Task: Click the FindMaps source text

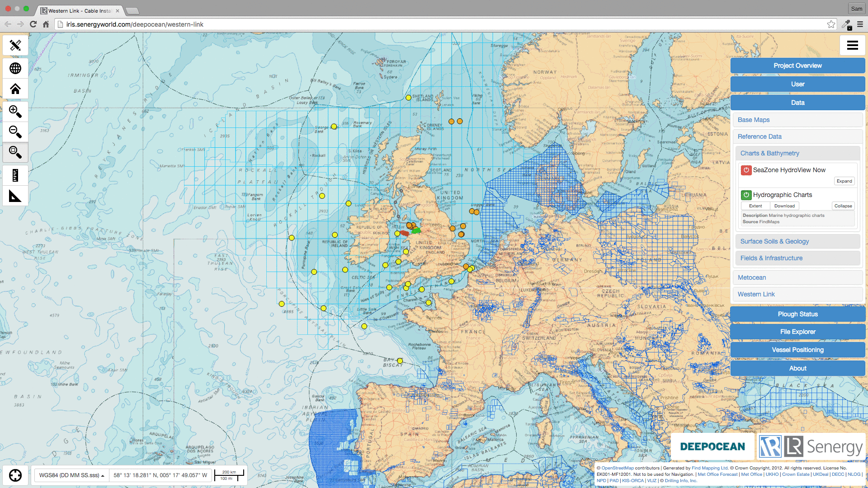Action: [x=769, y=222]
